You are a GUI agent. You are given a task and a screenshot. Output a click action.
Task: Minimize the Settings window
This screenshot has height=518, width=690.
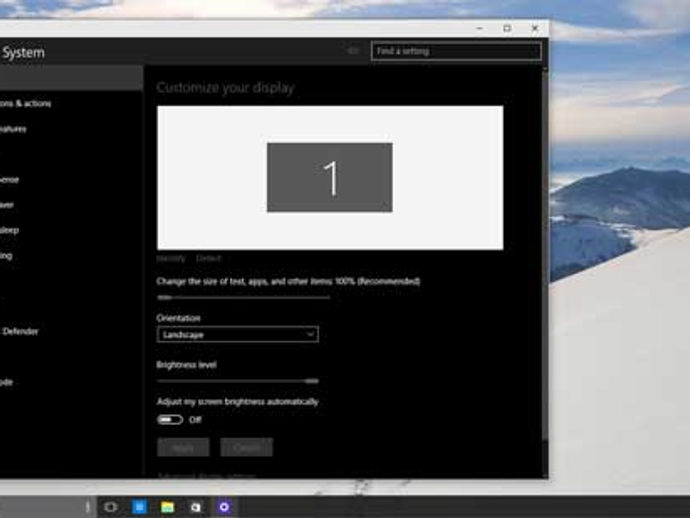pyautogui.click(x=480, y=28)
